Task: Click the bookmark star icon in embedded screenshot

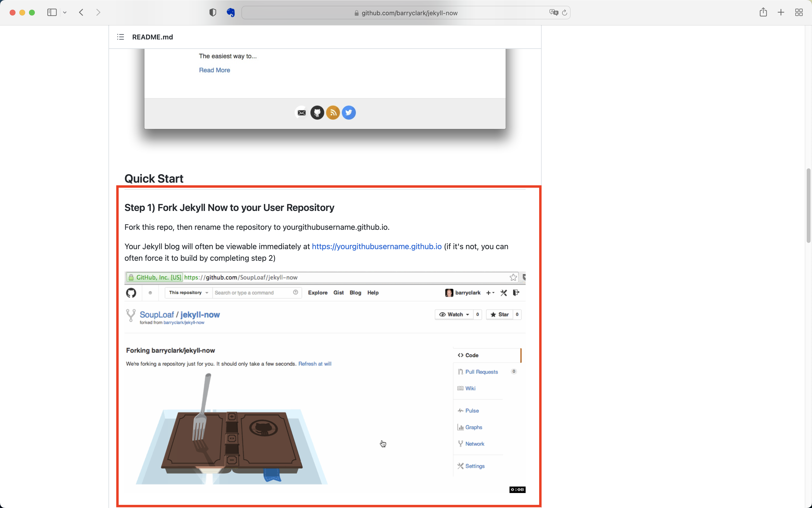Action: pyautogui.click(x=513, y=277)
